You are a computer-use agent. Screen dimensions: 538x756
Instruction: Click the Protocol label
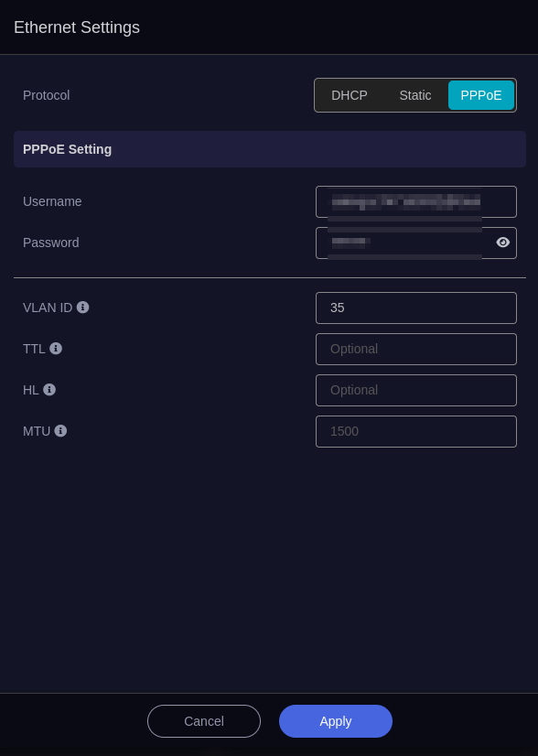point(47,95)
